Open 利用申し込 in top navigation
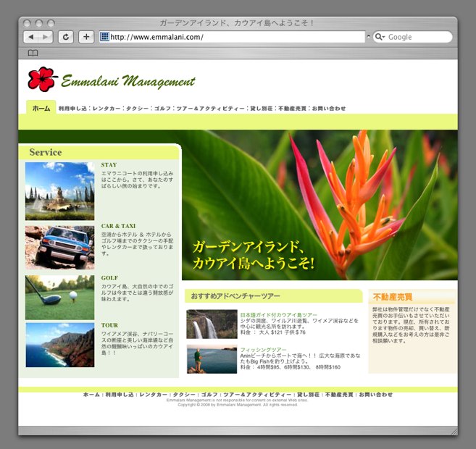 click(72, 109)
